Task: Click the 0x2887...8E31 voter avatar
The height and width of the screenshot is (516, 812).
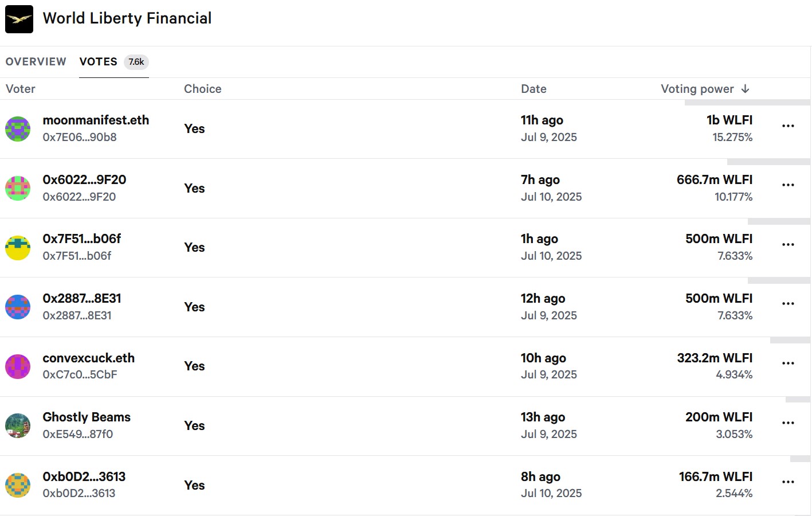Action: click(18, 307)
